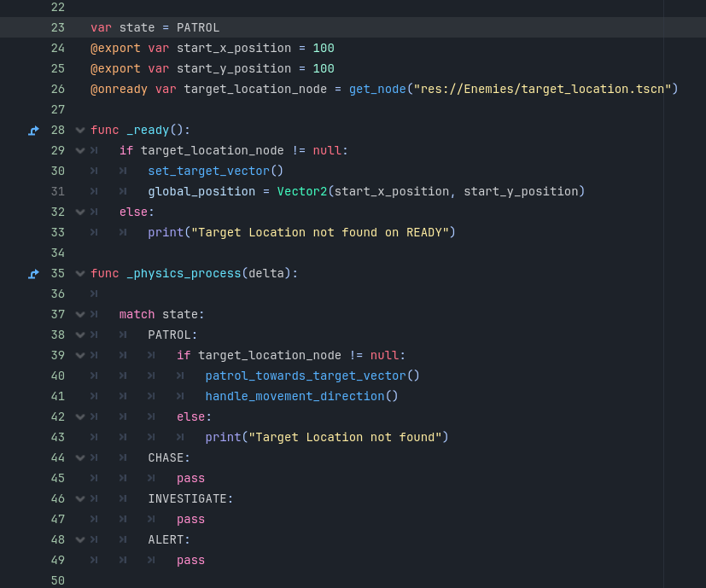Fold the if block at line 39
The width and height of the screenshot is (706, 588).
click(x=80, y=355)
